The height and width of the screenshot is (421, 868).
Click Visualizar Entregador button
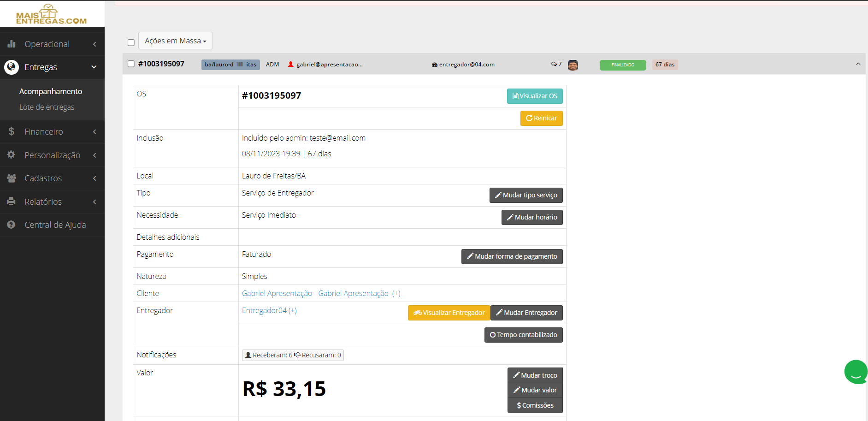click(x=449, y=313)
